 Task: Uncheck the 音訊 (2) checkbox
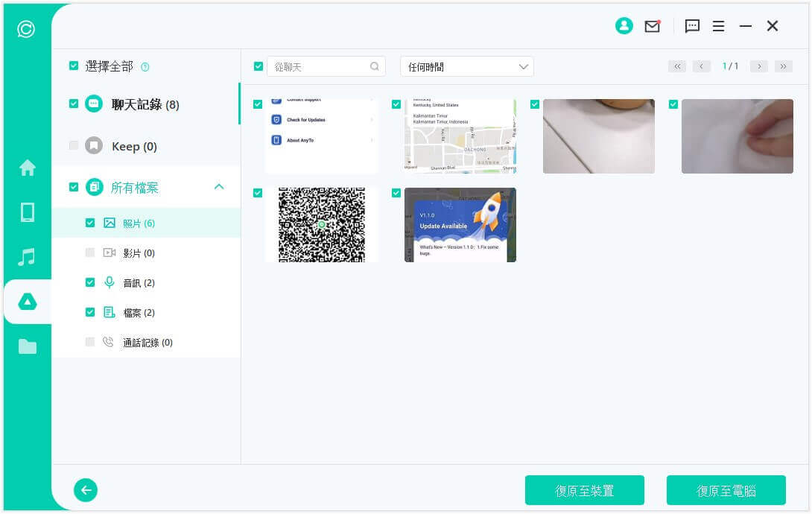click(x=90, y=282)
